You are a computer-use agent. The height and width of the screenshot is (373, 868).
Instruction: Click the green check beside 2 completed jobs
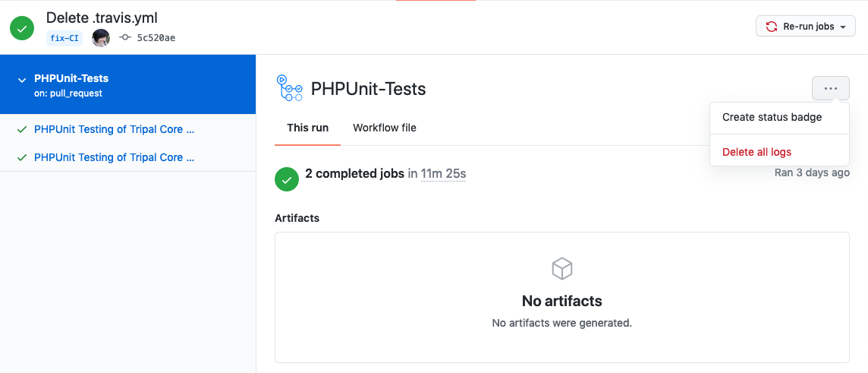click(286, 180)
